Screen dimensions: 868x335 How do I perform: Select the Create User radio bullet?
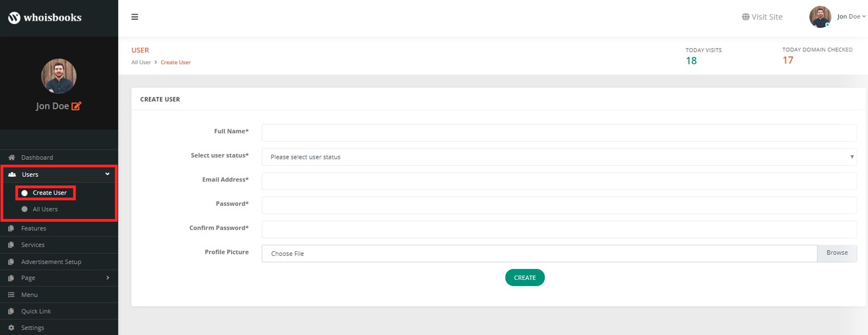pos(24,193)
